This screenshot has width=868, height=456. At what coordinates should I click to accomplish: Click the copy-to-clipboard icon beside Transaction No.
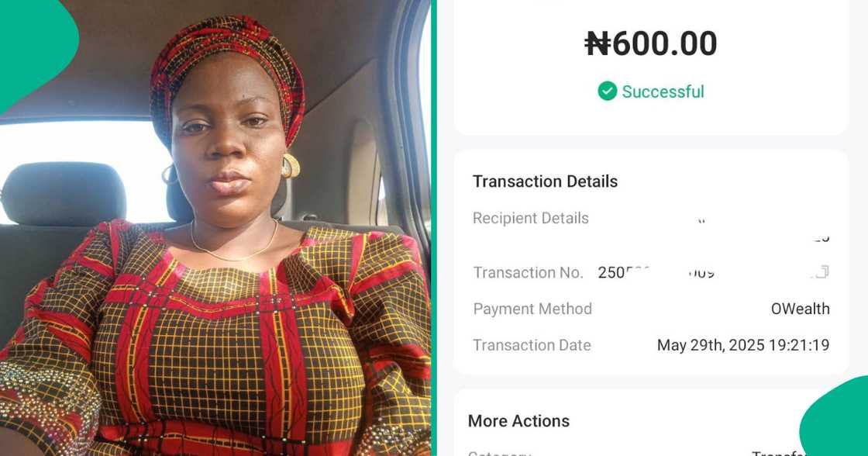coord(821,271)
